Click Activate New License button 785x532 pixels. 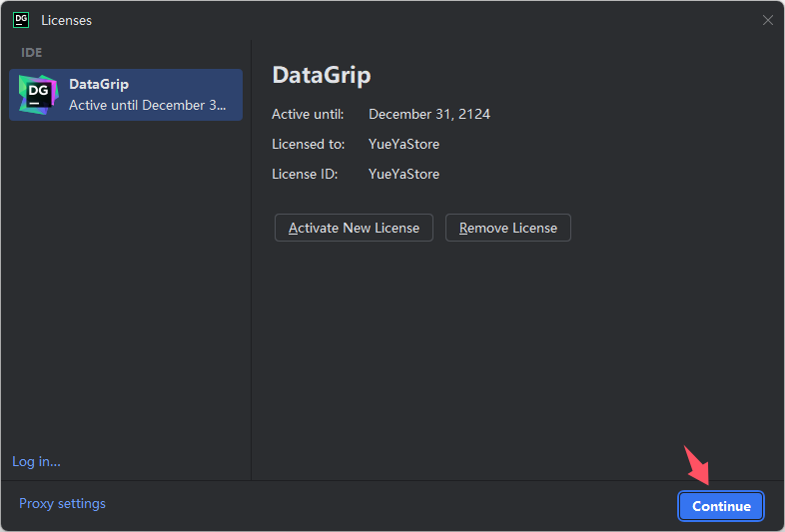pyautogui.click(x=354, y=228)
